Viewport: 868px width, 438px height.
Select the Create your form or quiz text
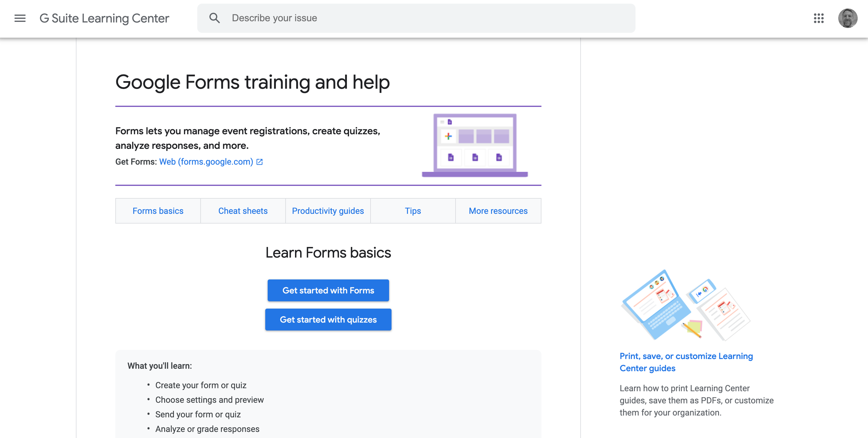point(201,385)
